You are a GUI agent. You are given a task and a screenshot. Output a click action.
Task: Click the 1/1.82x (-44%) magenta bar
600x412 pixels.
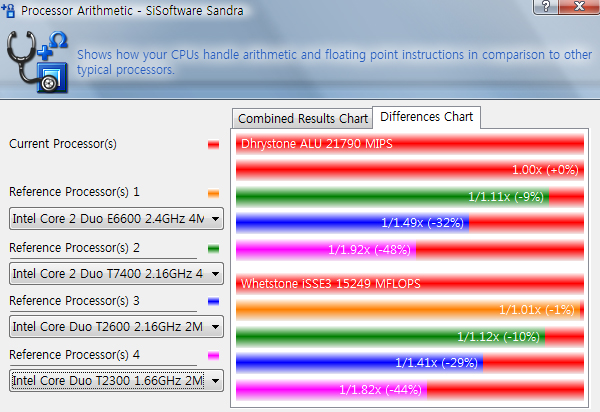coord(331,390)
